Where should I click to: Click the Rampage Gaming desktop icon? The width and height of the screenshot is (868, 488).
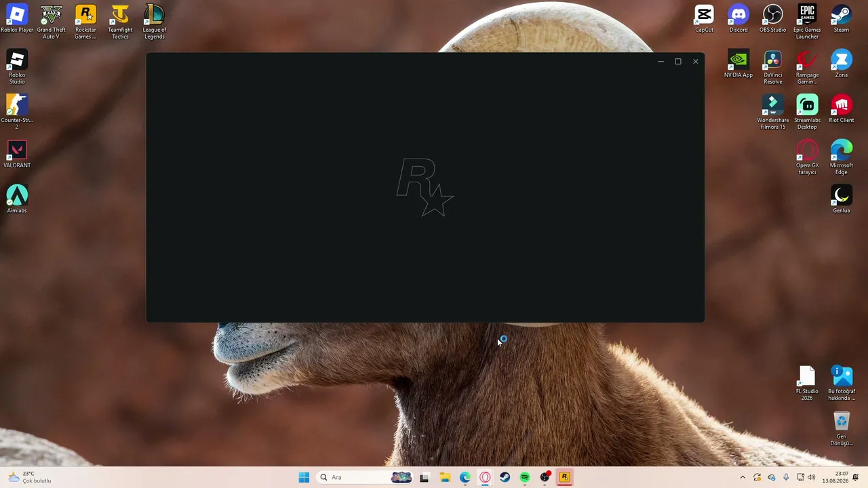(807, 67)
